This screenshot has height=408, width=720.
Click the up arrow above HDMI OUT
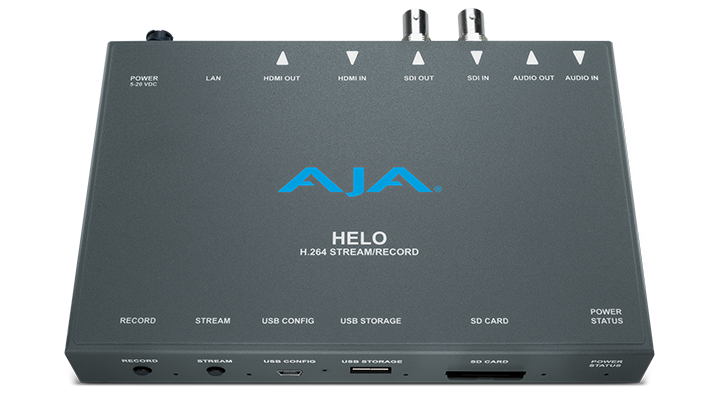(x=282, y=58)
